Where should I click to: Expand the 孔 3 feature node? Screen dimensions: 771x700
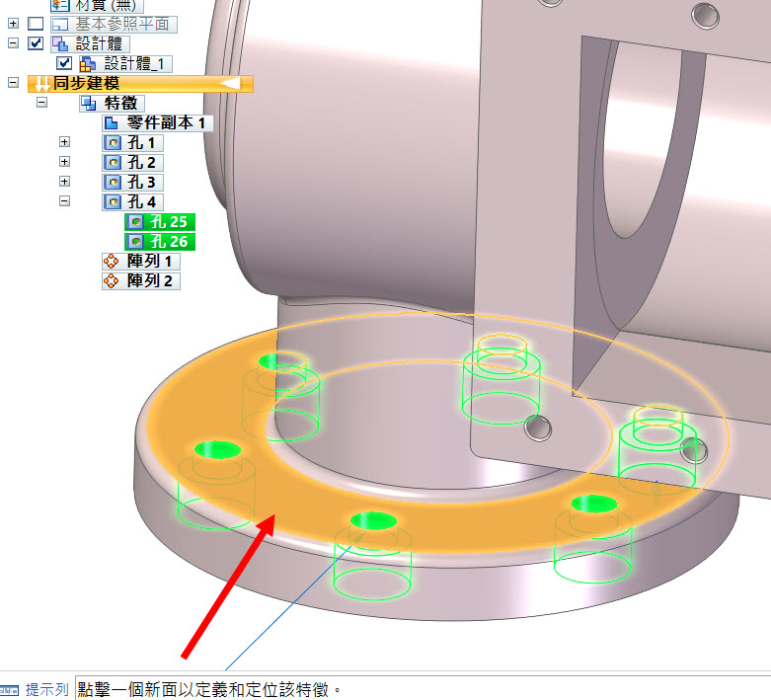64,182
